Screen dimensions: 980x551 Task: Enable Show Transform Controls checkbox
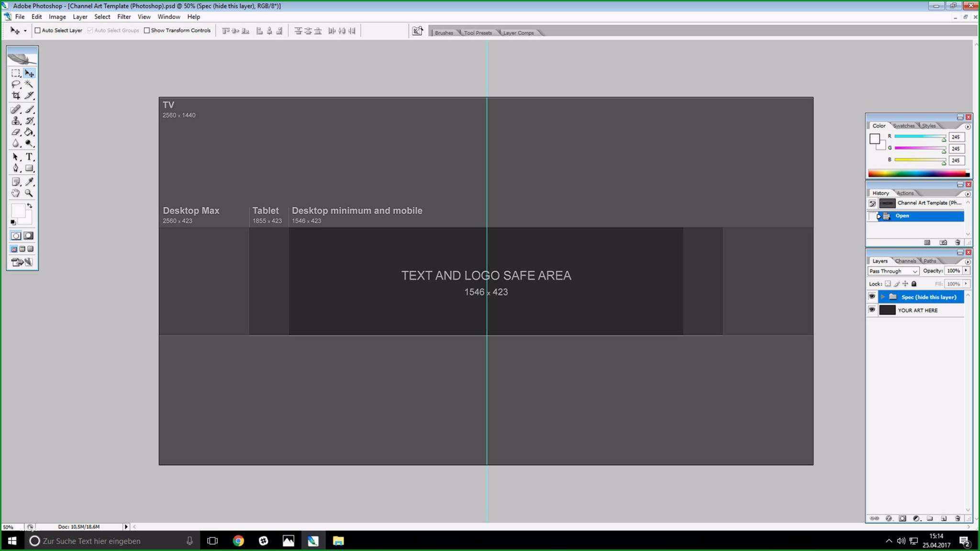click(147, 30)
